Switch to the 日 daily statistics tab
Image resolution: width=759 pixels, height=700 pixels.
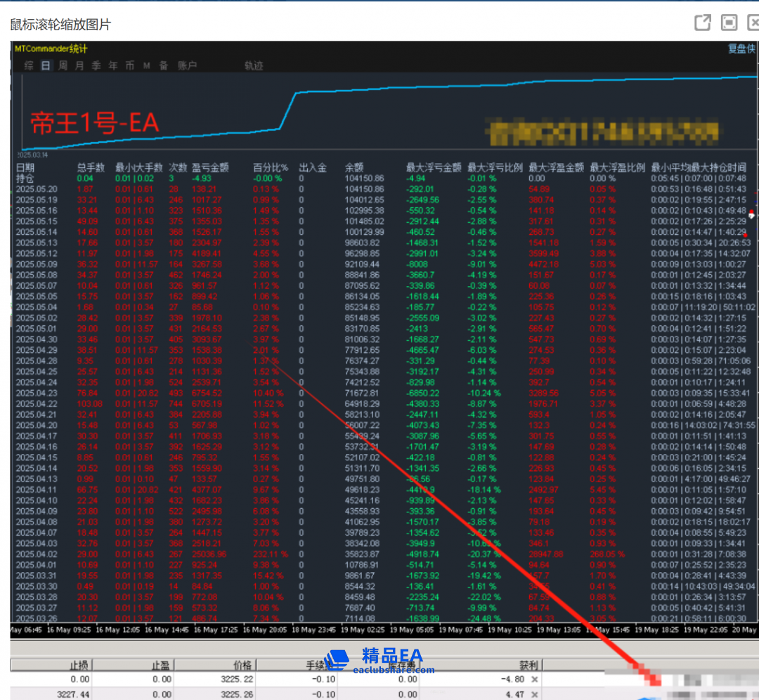pyautogui.click(x=46, y=65)
